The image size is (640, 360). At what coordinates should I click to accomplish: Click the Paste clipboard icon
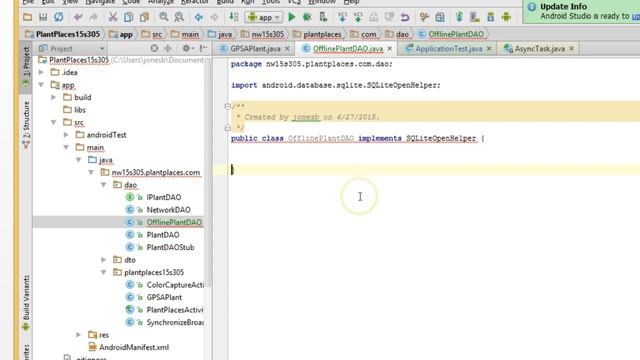click(x=144, y=17)
